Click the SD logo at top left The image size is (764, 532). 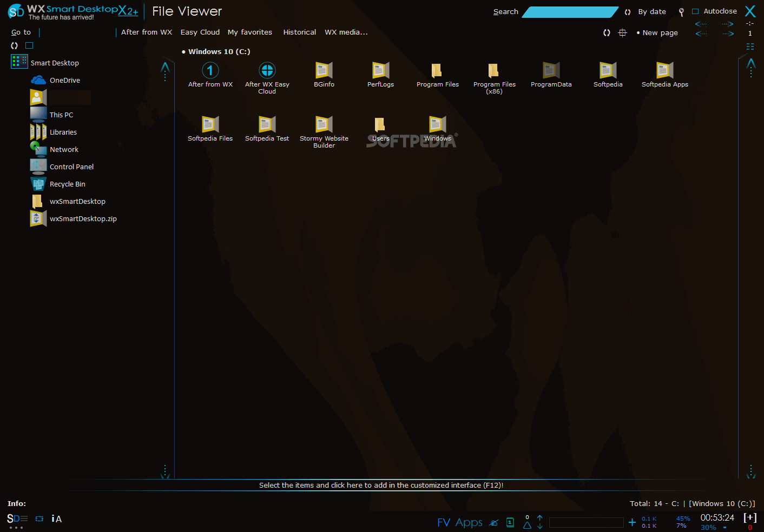point(16,11)
